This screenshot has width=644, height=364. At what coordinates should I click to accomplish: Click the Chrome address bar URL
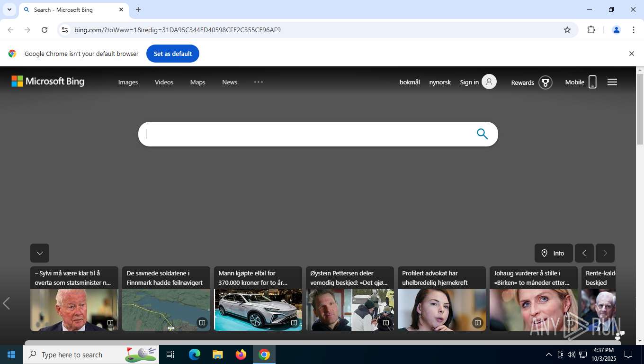point(178,30)
